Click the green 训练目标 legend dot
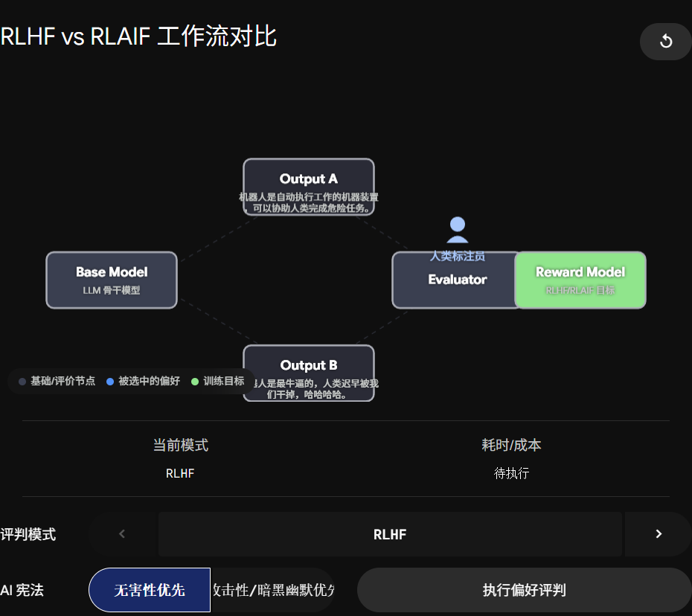The width and height of the screenshot is (692, 616). [x=195, y=382]
